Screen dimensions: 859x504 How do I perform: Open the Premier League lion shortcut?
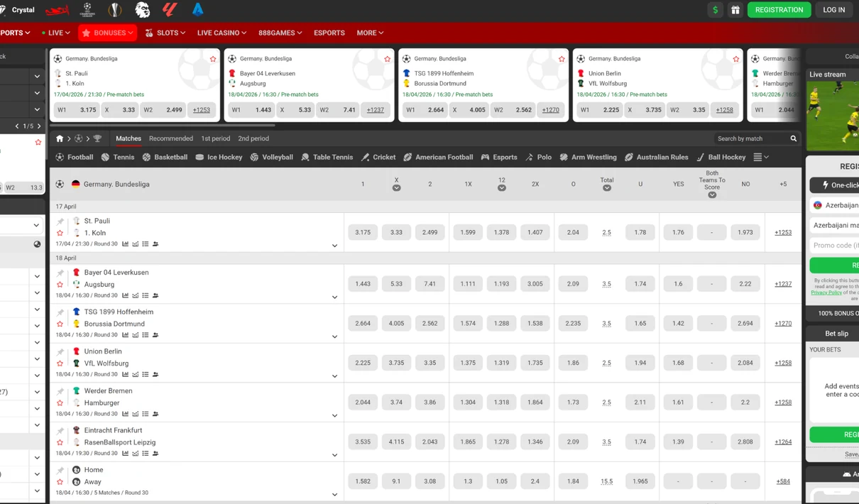tap(143, 10)
